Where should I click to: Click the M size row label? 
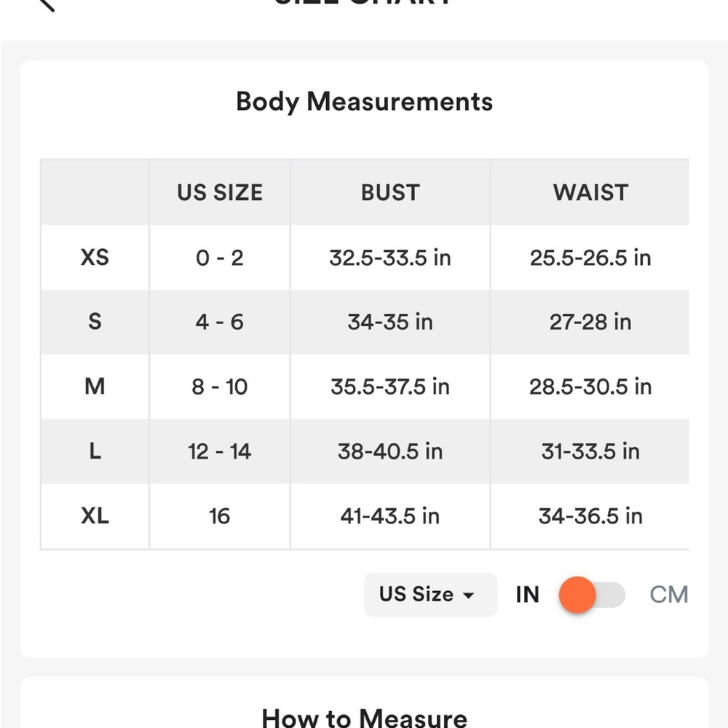(x=95, y=387)
